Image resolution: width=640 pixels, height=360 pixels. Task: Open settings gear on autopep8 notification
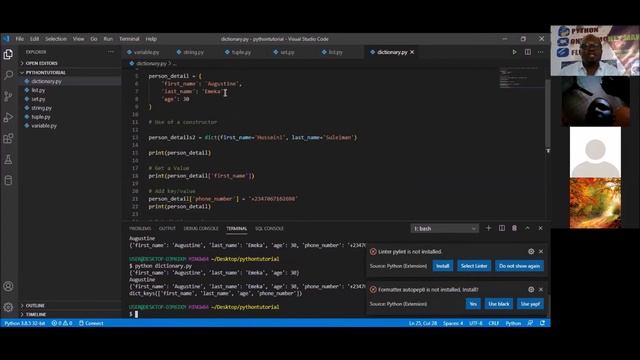[531, 289]
